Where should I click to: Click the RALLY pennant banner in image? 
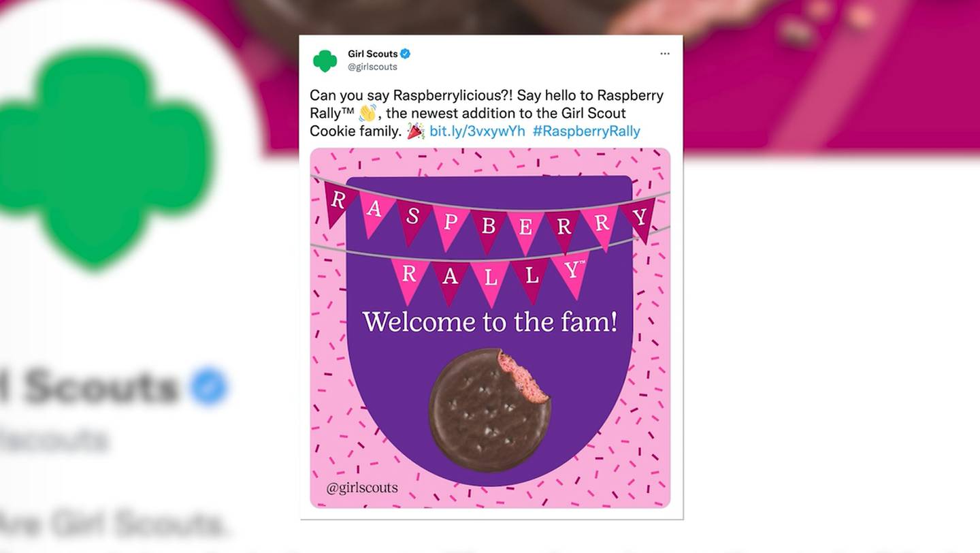[490, 277]
